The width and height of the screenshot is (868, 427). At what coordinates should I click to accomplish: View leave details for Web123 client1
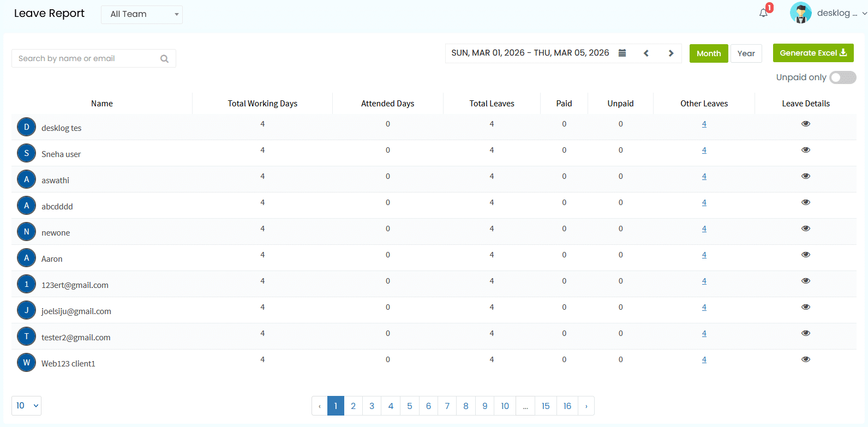806,359
